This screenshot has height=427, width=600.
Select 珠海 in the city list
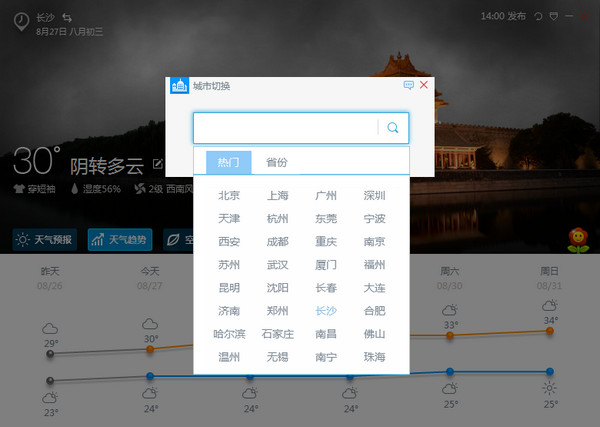point(374,356)
